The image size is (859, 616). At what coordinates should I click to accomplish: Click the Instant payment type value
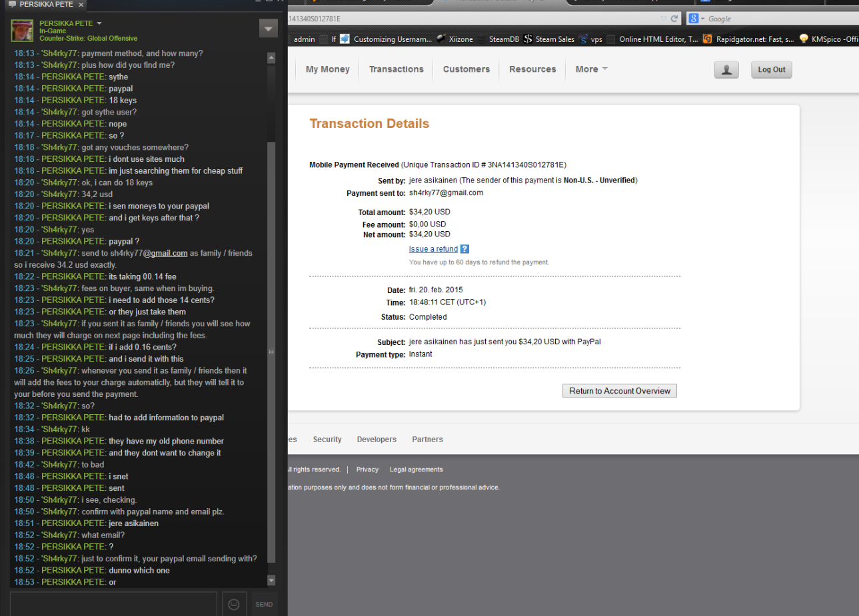point(421,354)
